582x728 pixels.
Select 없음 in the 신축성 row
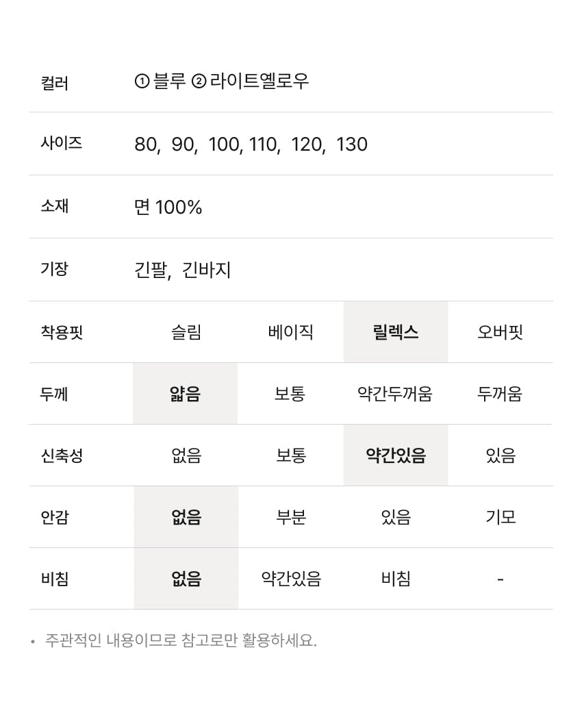coord(186,456)
